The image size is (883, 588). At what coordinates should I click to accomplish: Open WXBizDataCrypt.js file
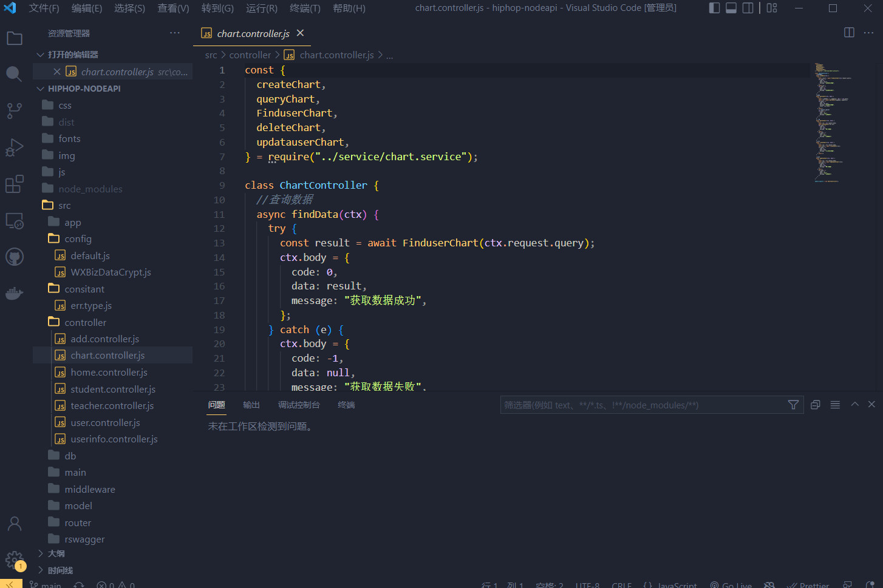(x=111, y=272)
